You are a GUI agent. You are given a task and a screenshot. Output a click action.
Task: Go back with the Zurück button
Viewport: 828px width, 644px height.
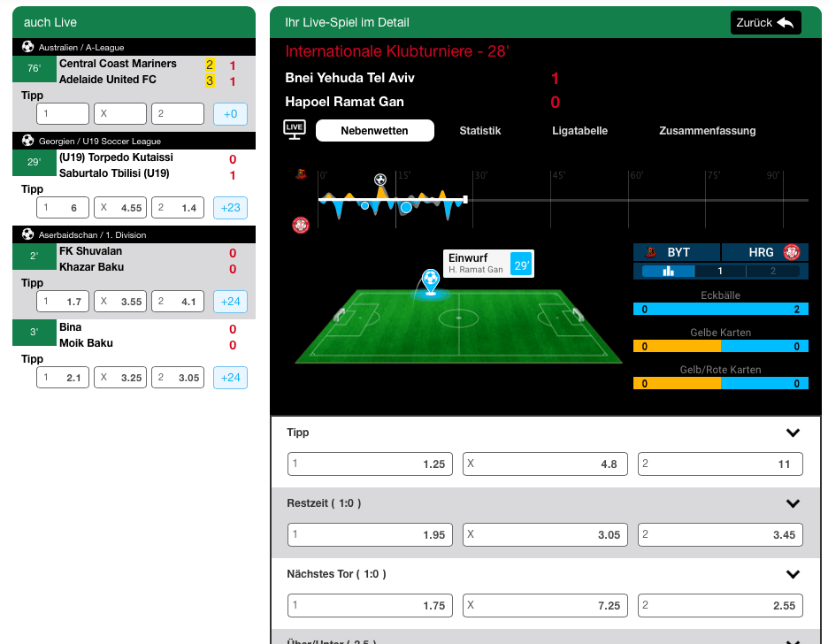pyautogui.click(x=766, y=23)
